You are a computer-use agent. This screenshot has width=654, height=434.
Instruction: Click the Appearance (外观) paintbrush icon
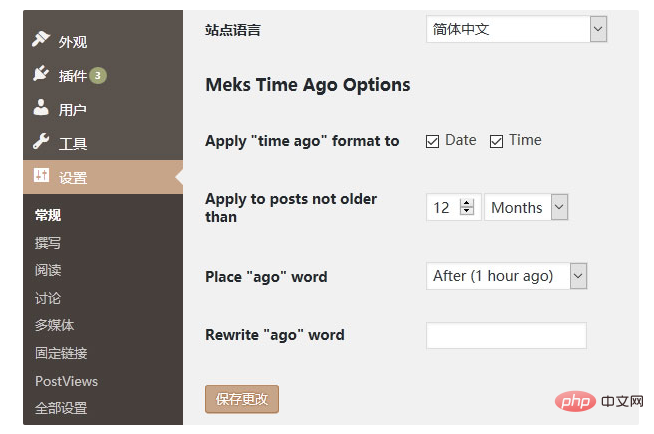[41, 40]
